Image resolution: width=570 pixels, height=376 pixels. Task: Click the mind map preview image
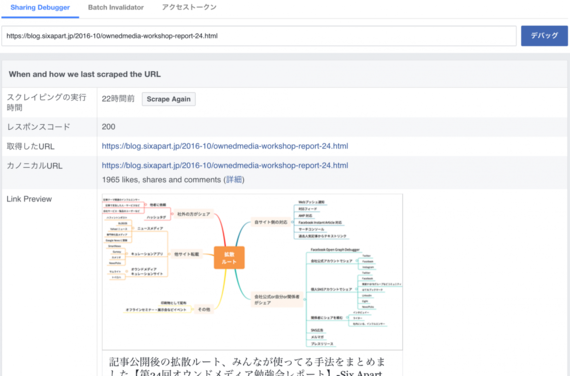pos(252,272)
